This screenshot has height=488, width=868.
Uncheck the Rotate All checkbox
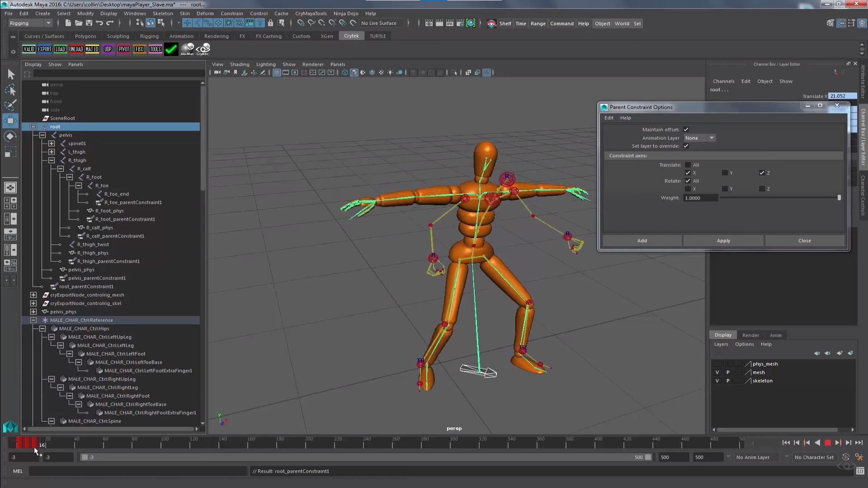[x=688, y=181]
